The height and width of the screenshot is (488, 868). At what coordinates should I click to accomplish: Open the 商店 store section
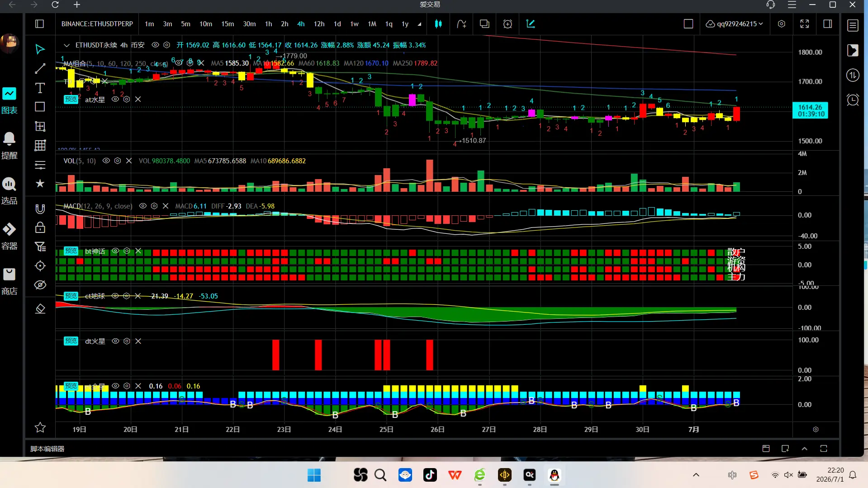click(x=9, y=282)
